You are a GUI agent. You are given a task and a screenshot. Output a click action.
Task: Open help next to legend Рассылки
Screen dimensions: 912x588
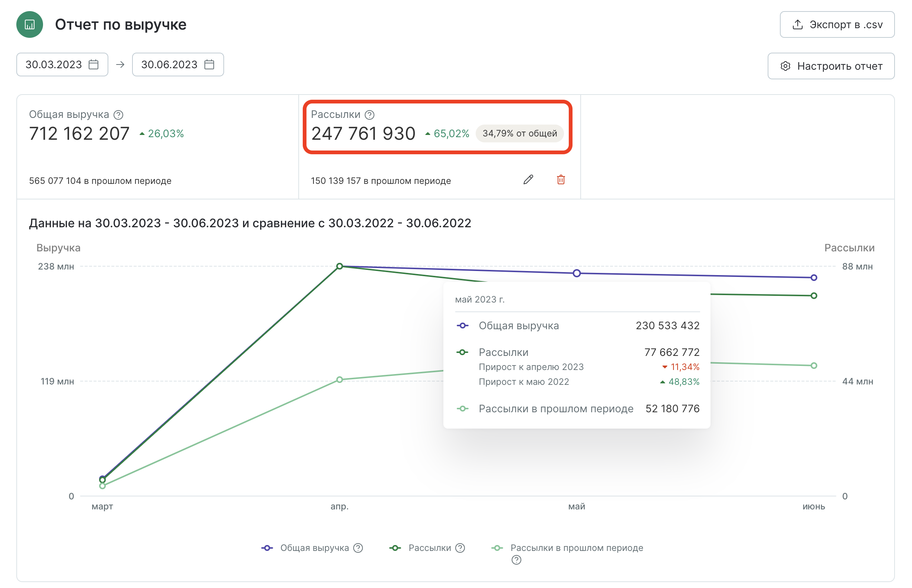coord(460,548)
